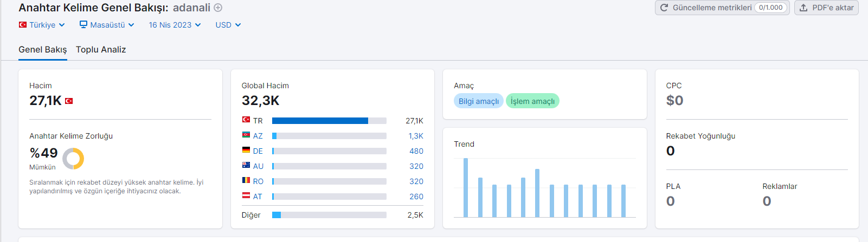This screenshot has width=868, height=242.
Task: Click the PDF'e aktar button
Action: click(x=826, y=8)
